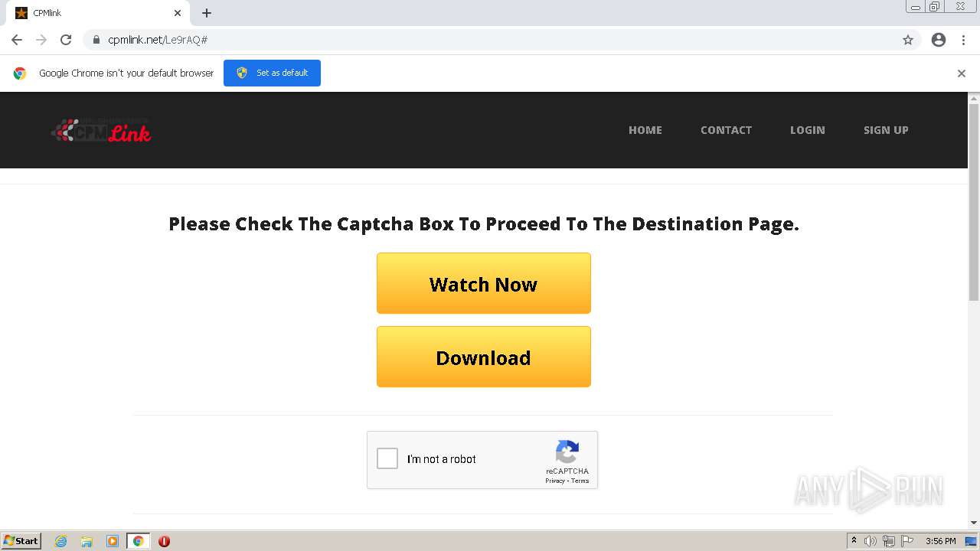
Task: Click the yellow Download button
Action: 484,357
